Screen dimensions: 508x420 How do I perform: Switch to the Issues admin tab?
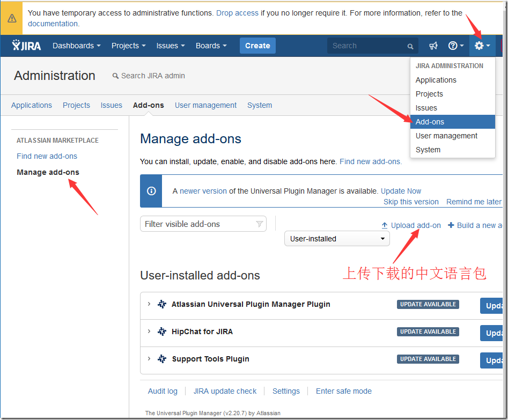click(x=111, y=105)
